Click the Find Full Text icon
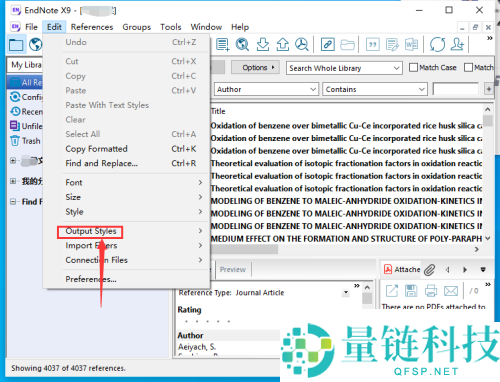 (x=302, y=44)
